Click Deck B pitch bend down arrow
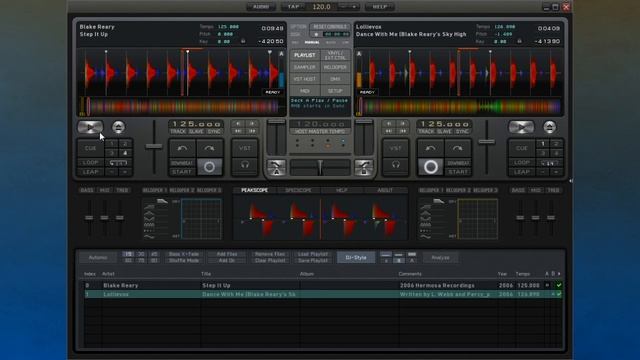This screenshot has height=360, width=640. pos(431,148)
